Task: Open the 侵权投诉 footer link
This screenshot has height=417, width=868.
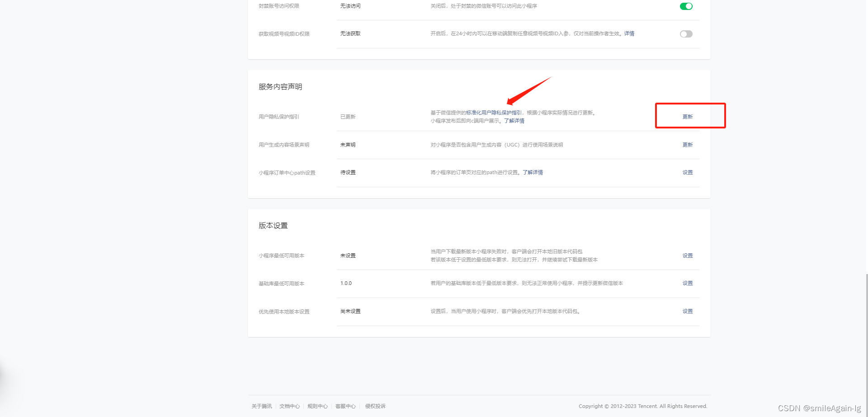Action: coord(376,406)
